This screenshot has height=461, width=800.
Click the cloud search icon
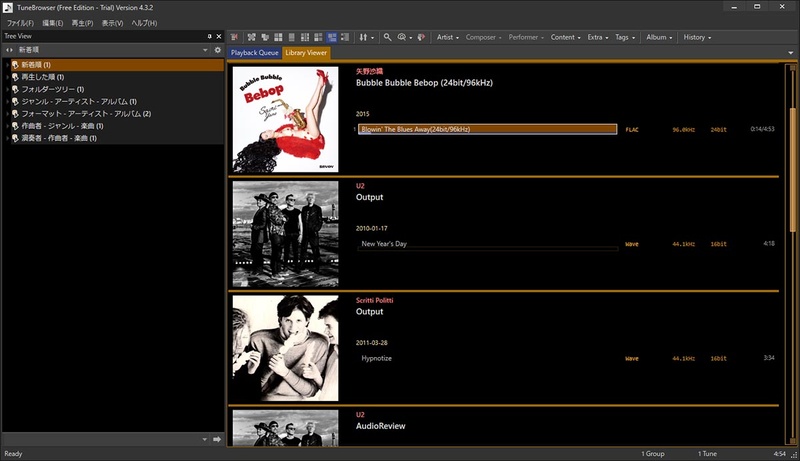pos(402,37)
